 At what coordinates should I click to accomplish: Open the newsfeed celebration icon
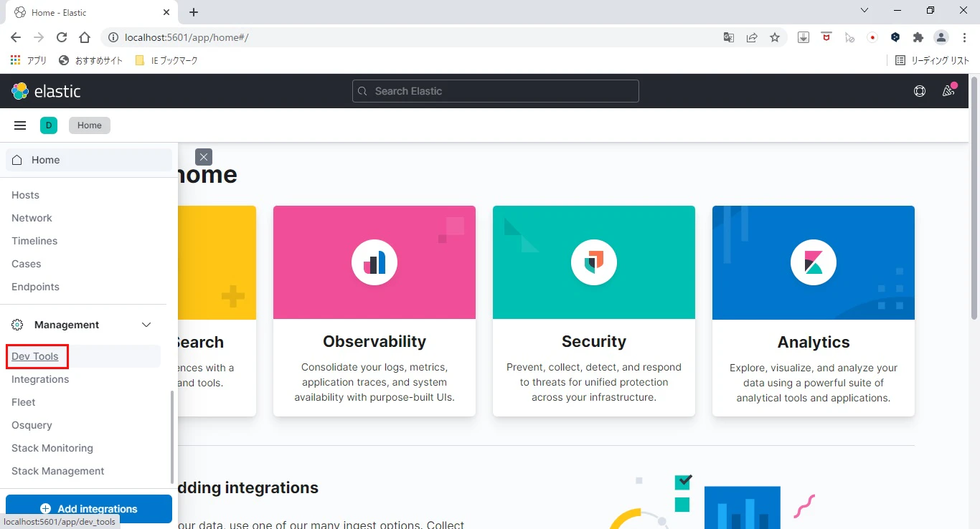[949, 90]
